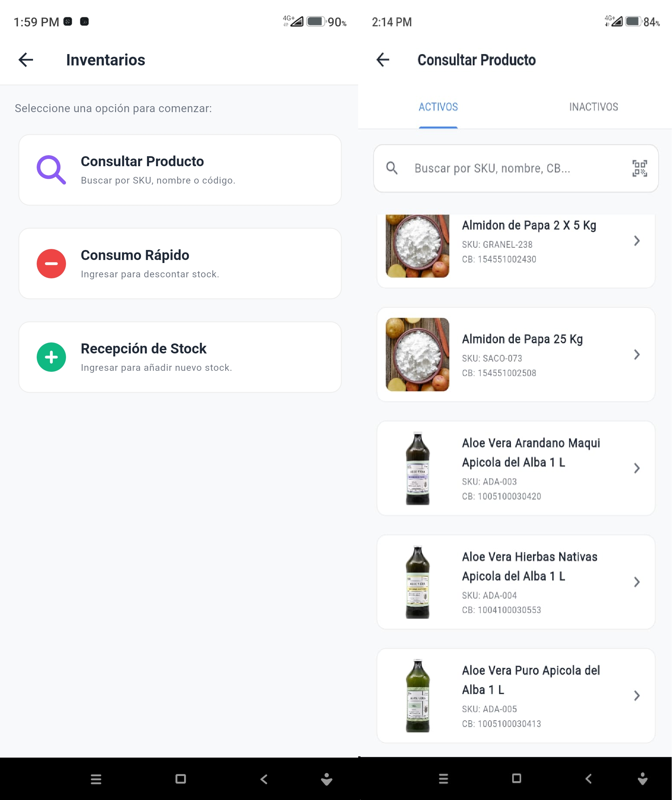This screenshot has height=800, width=672.
Task: Go back from the Consultar Producto screen
Action: (x=383, y=60)
